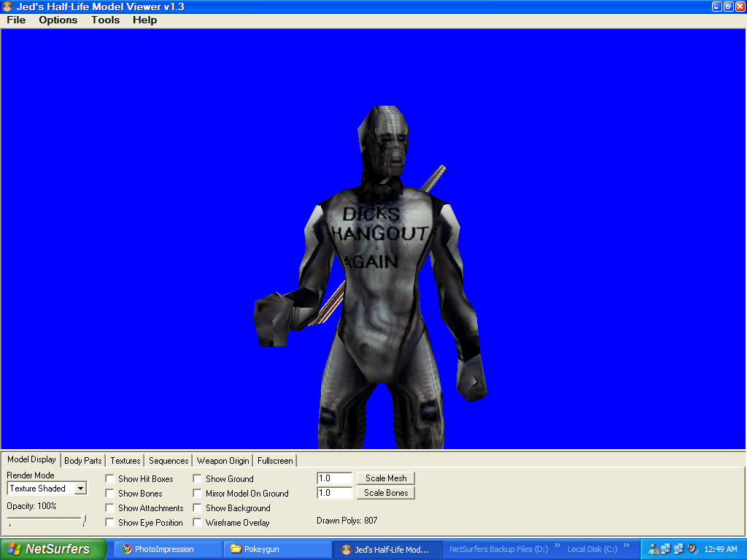Open the Render Mode dropdown arrow
Viewport: 747px width, 560px height.
80,489
